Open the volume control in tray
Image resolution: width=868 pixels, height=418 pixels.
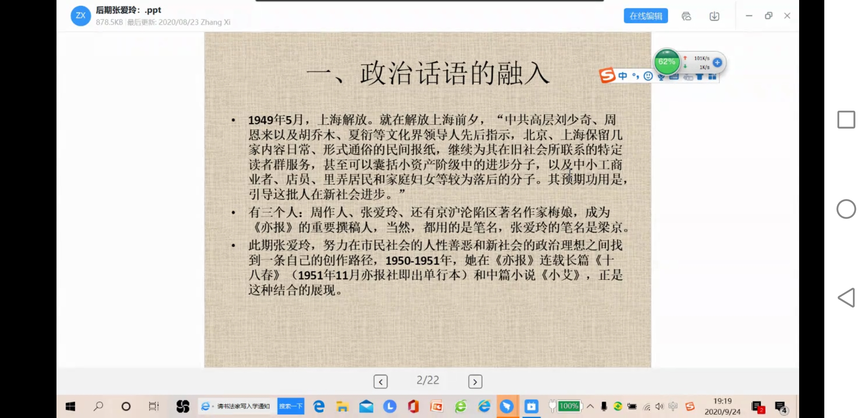point(660,406)
